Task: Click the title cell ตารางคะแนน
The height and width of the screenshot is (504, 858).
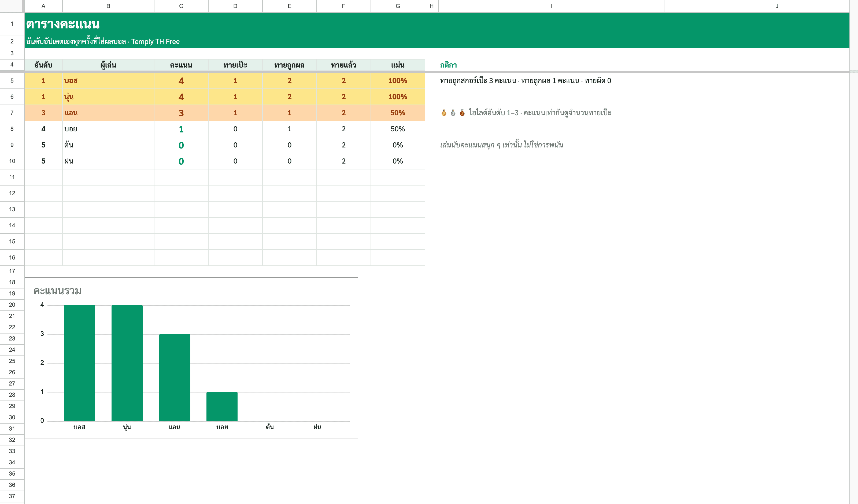Action: [x=63, y=24]
